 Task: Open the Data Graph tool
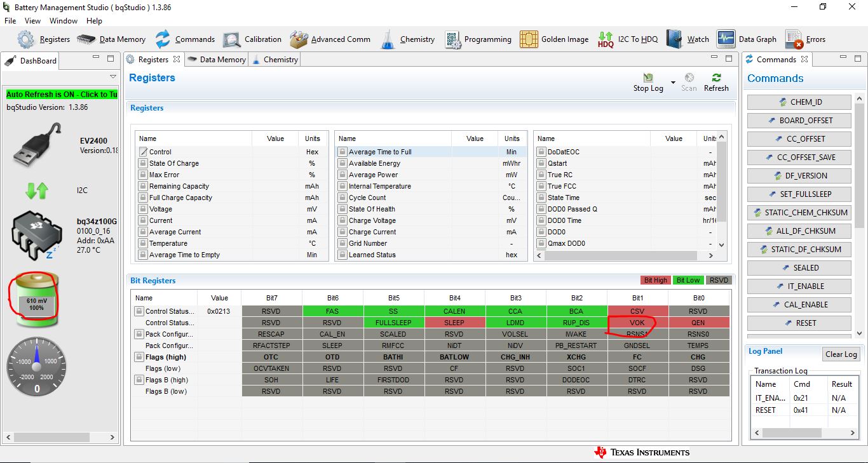pos(726,39)
